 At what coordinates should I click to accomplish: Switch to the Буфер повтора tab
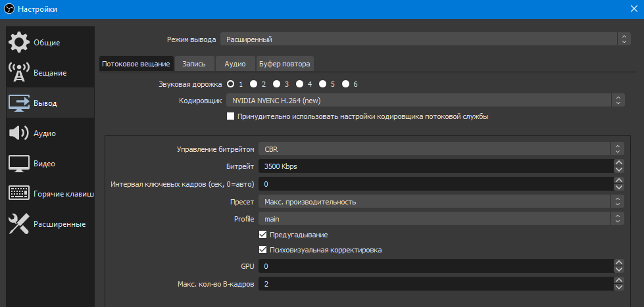click(x=285, y=64)
